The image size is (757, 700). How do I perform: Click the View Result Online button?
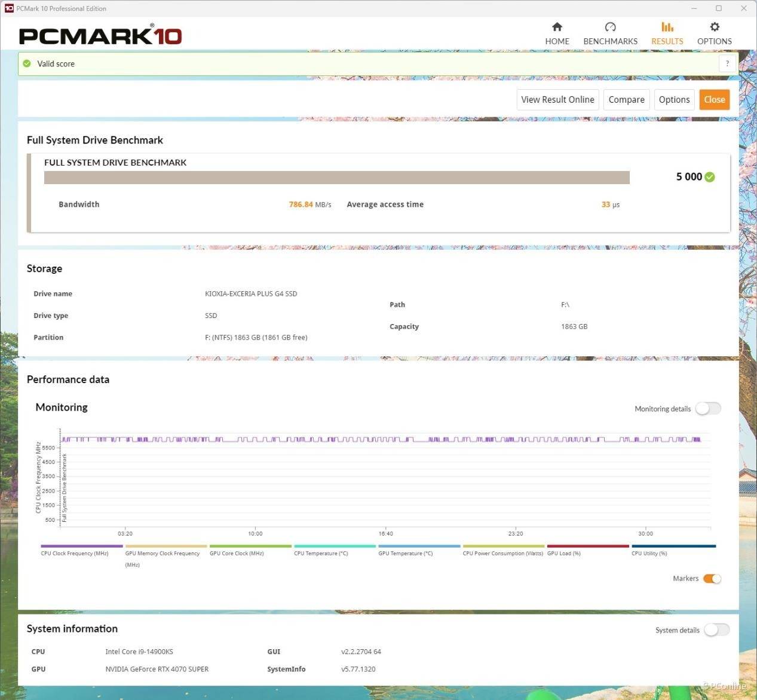557,100
